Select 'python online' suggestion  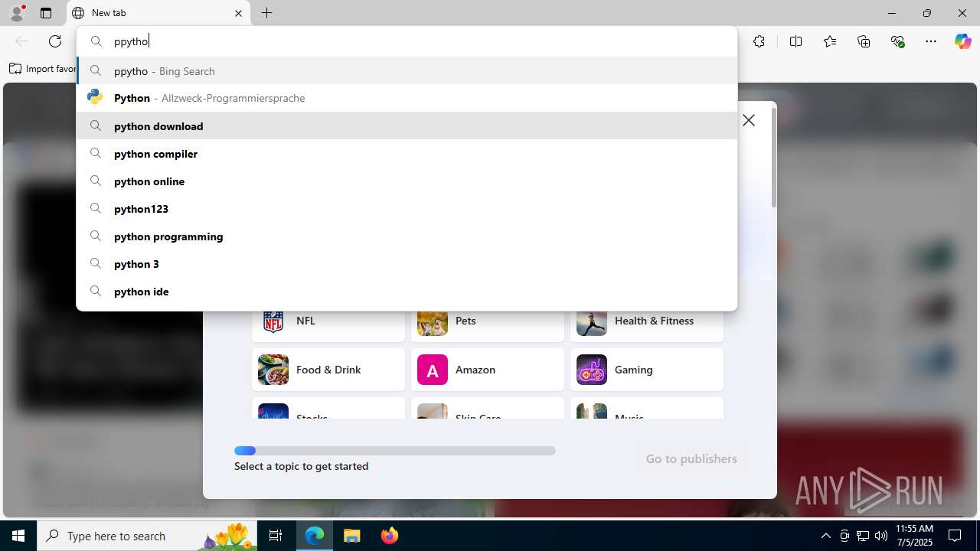(x=407, y=181)
